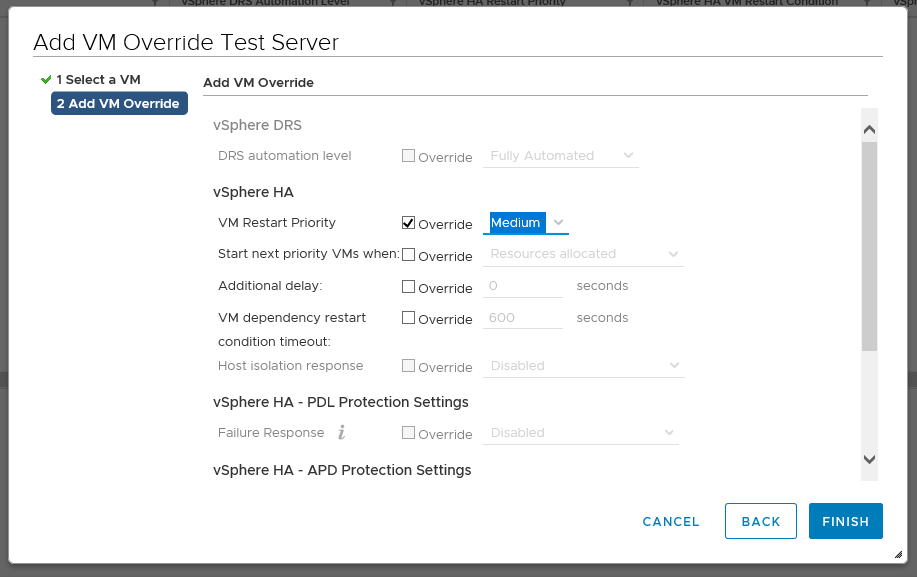This screenshot has width=917, height=577.
Task: Click the VM dependency restart timeout field
Action: [x=521, y=317]
